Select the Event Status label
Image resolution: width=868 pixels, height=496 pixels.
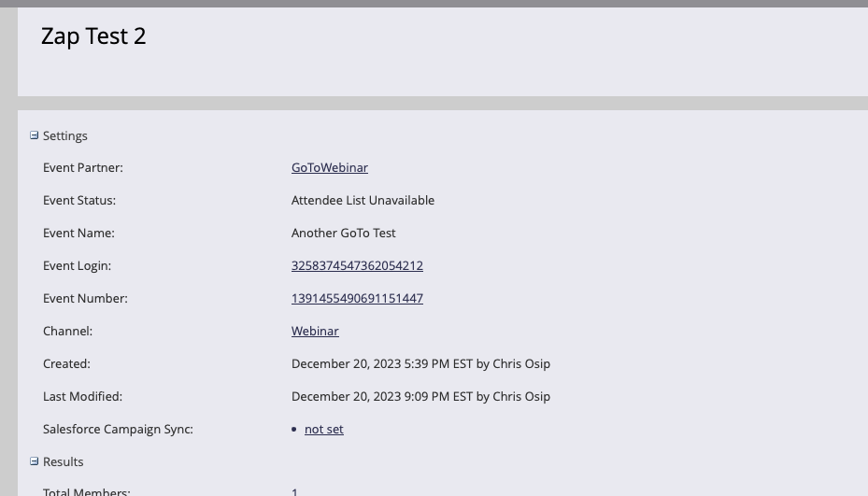pyautogui.click(x=79, y=201)
